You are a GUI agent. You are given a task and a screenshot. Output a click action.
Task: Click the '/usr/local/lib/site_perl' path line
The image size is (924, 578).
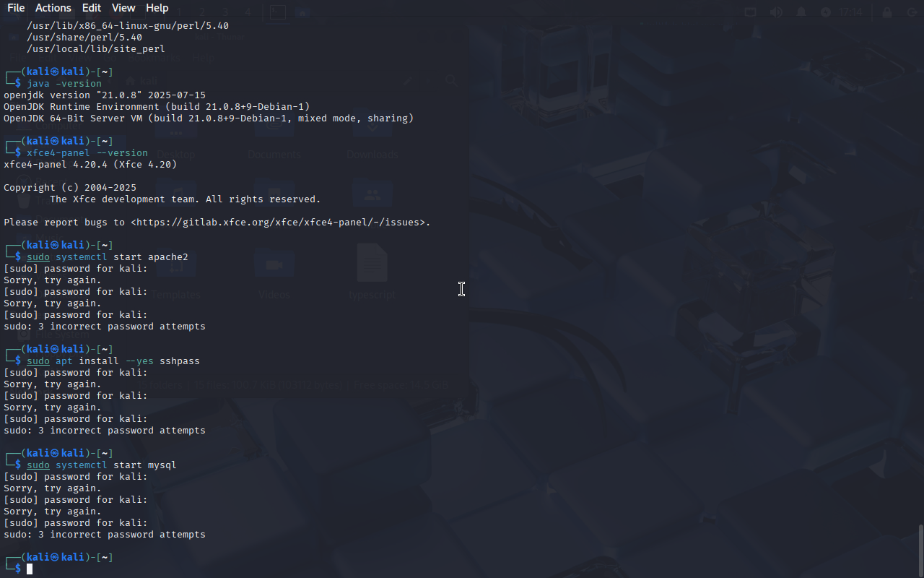(96, 49)
